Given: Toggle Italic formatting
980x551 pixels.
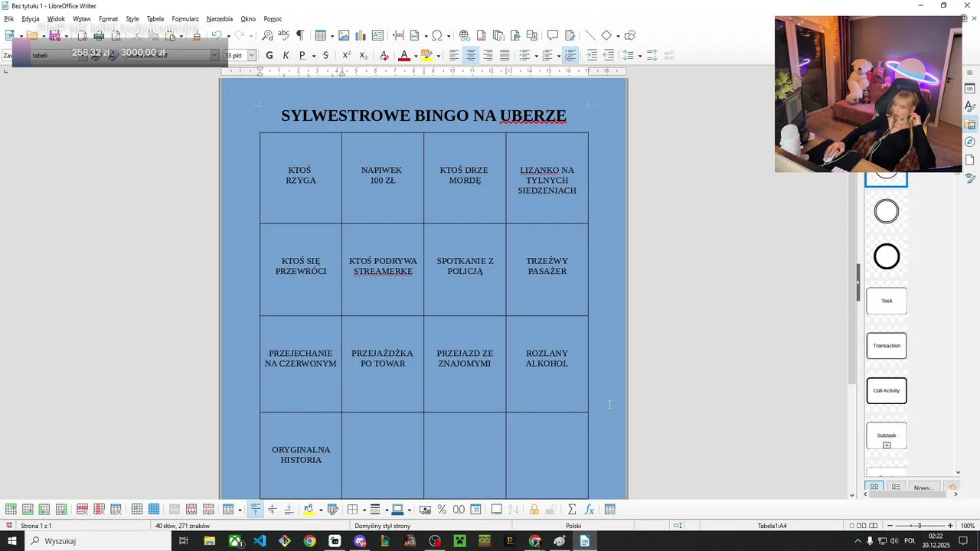Looking at the screenshot, I should 286,55.
